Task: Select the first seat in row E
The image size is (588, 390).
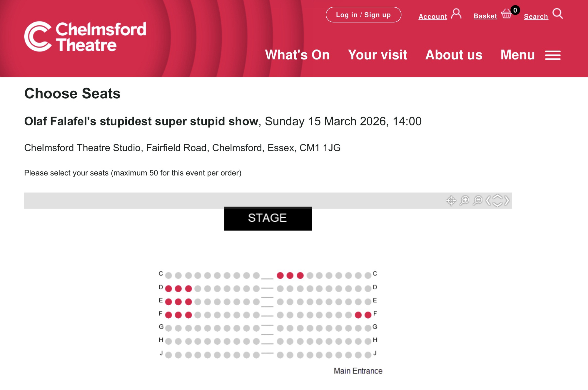Action: click(x=168, y=302)
